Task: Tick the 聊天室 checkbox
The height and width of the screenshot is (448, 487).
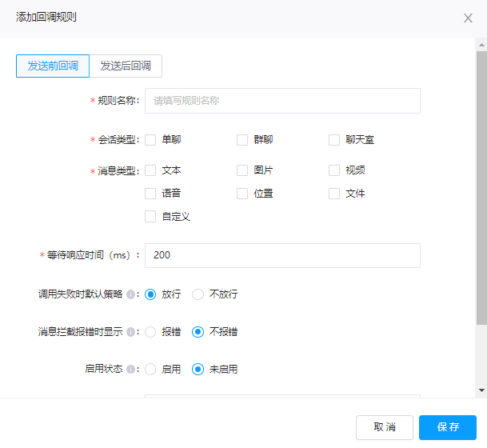Action: [x=334, y=140]
